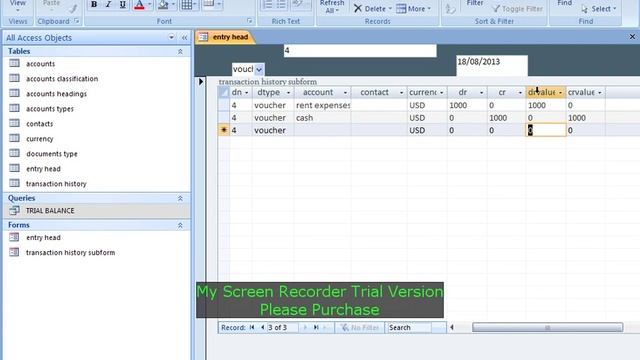Open the dtype column header dropdown
Viewport: 640px width, 360px height.
(288, 93)
